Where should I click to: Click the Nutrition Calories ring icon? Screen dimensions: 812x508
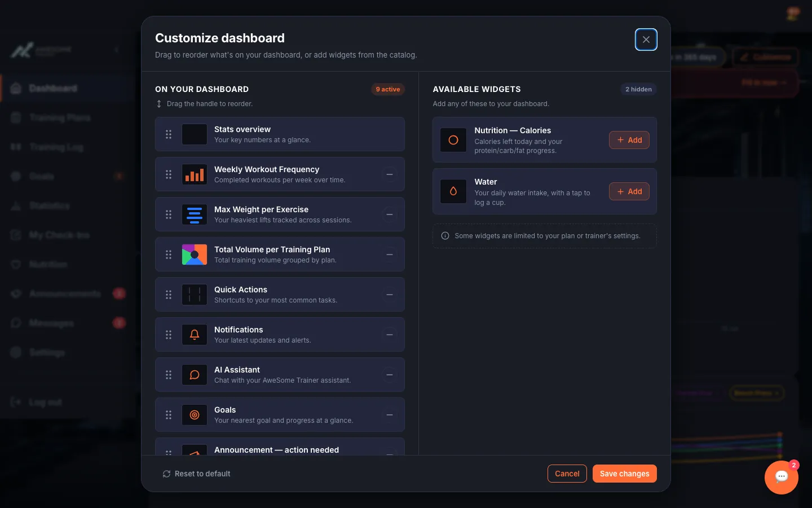[x=453, y=140]
